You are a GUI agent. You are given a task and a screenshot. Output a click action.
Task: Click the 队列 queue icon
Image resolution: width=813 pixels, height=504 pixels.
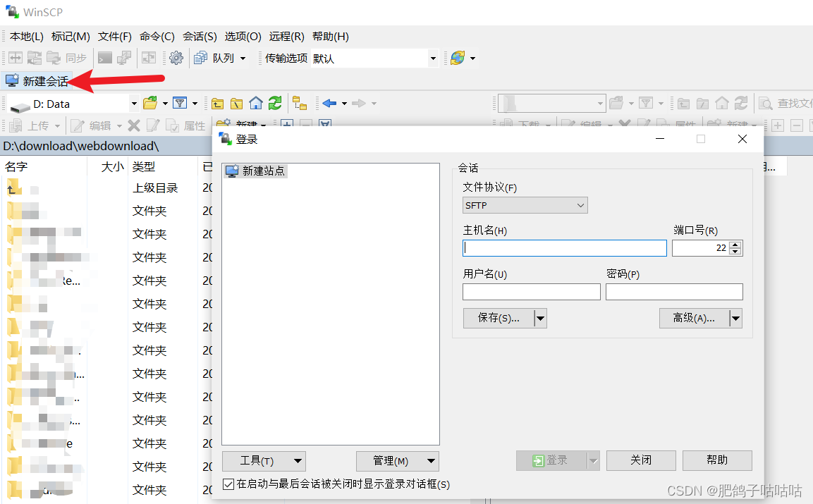click(x=201, y=58)
